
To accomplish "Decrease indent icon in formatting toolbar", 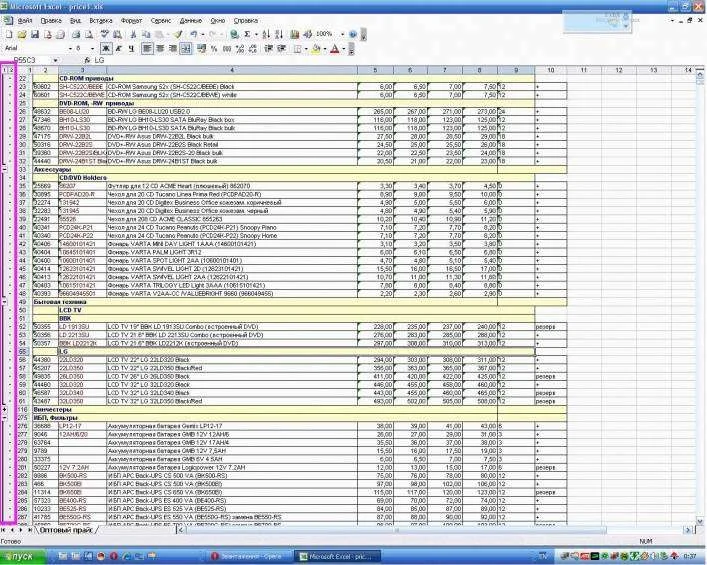I will tap(269, 48).
